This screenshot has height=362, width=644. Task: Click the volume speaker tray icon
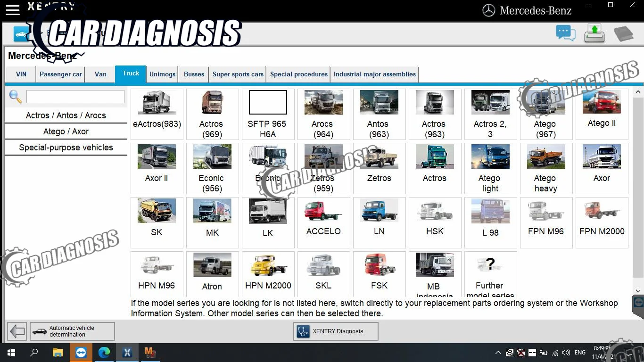[x=566, y=353]
